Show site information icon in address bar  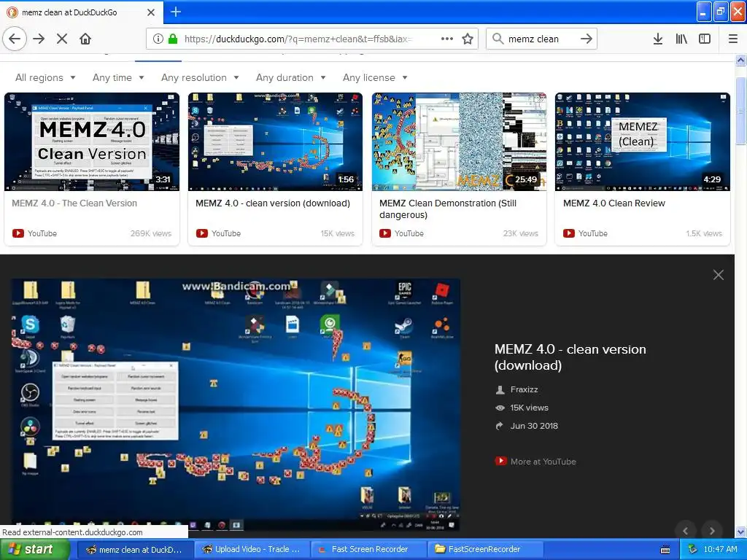click(158, 39)
